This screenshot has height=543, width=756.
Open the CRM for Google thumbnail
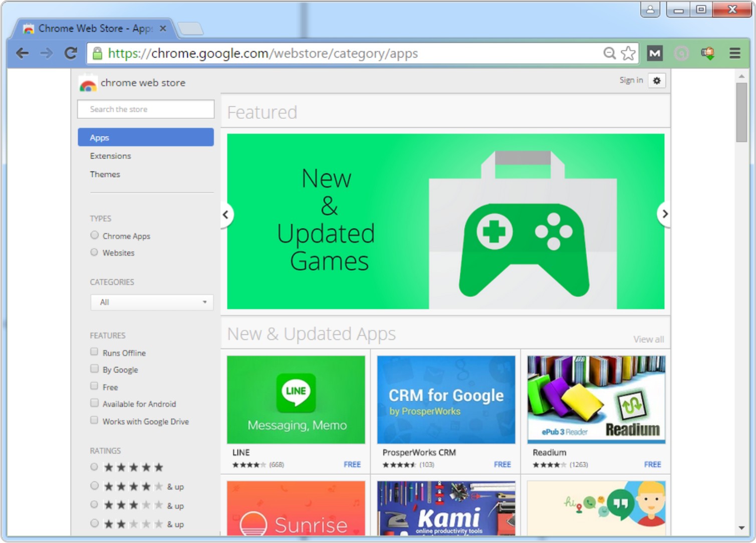[446, 400]
